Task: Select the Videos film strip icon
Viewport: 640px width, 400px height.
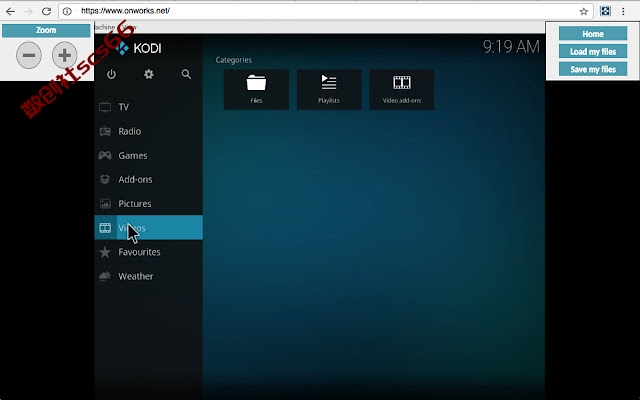Action: [x=105, y=228]
